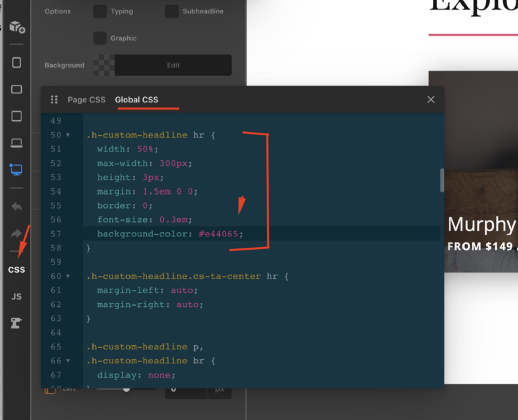Open the CSS editor from sidebar
The image size is (518, 420).
[x=16, y=270]
